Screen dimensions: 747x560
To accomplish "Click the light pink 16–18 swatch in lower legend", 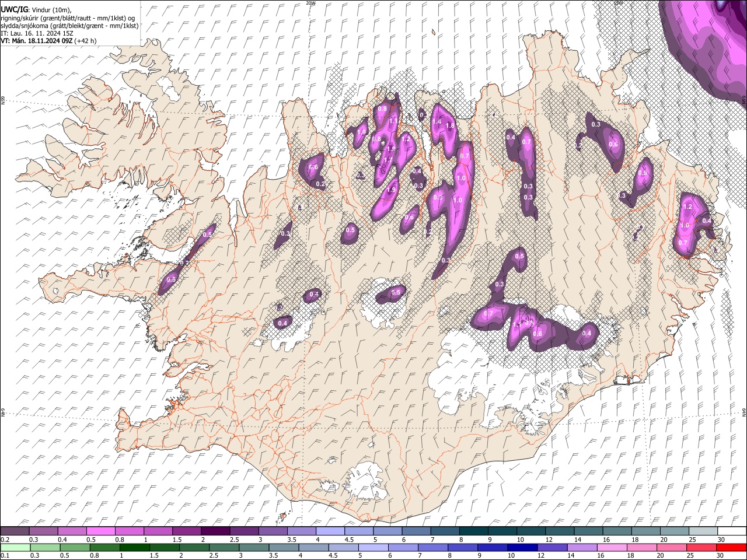I will click(612, 547).
